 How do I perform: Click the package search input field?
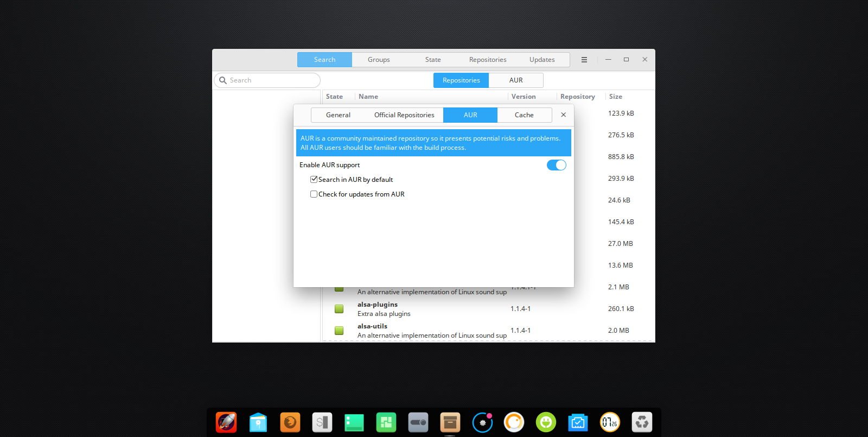click(x=267, y=80)
